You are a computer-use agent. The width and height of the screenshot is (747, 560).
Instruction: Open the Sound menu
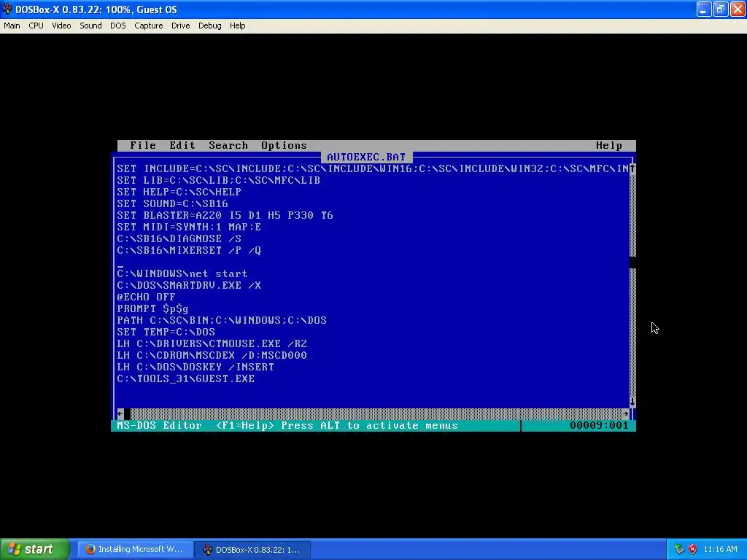coord(90,26)
